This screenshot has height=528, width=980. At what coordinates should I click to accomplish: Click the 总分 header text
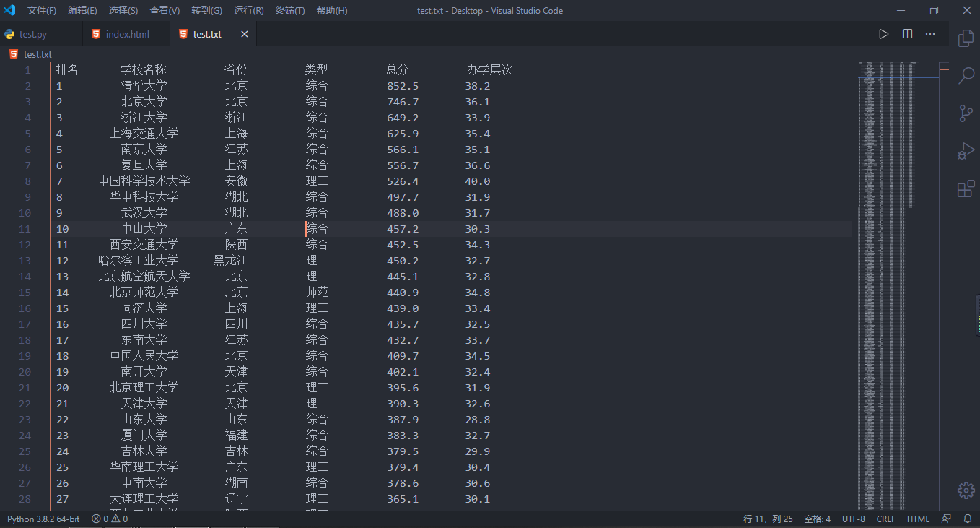pyautogui.click(x=398, y=70)
